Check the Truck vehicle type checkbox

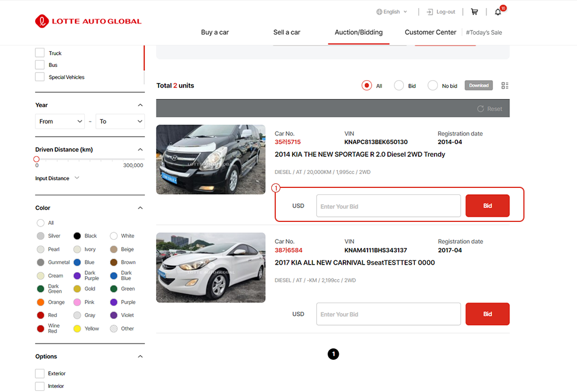coord(40,53)
